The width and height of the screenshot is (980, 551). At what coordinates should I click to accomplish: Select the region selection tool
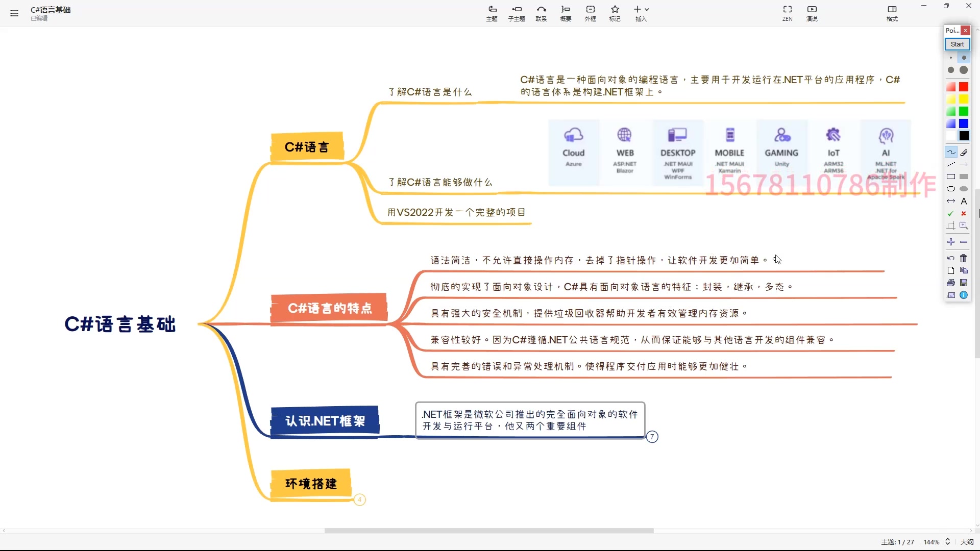pyautogui.click(x=951, y=226)
